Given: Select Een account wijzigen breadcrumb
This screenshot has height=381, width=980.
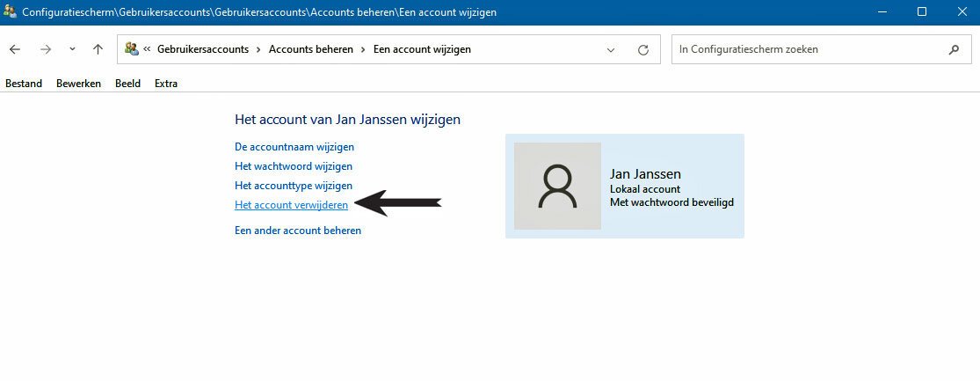Looking at the screenshot, I should coord(422,49).
